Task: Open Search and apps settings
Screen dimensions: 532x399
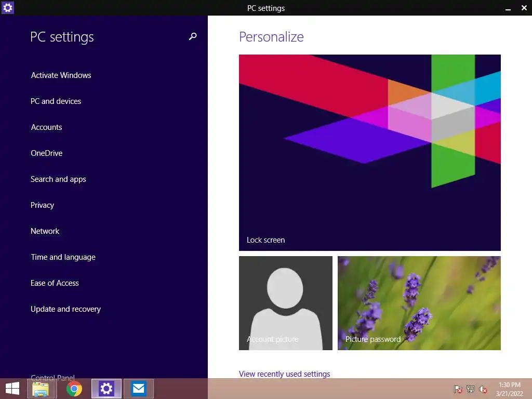Action: pyautogui.click(x=58, y=179)
